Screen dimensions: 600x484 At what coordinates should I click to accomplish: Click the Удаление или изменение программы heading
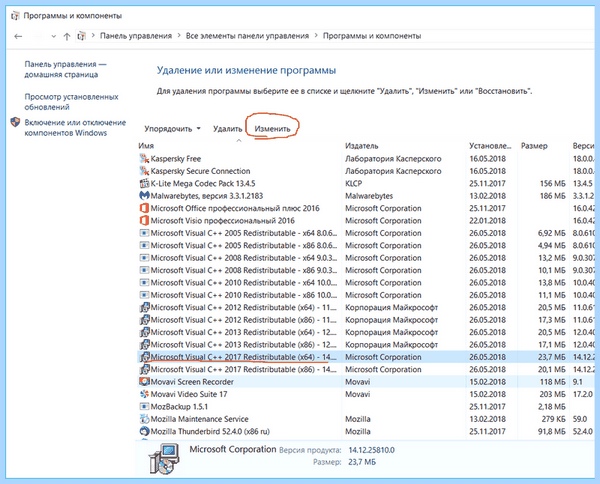pos(246,70)
